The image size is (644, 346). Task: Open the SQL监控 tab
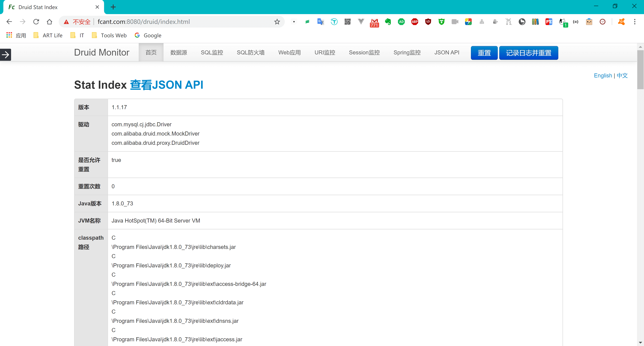(212, 53)
